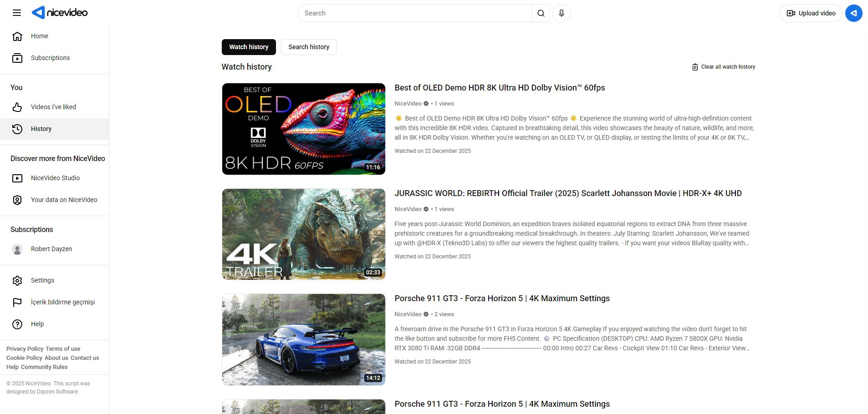The width and height of the screenshot is (868, 414).
Task: Click the Home house icon
Action: (x=17, y=36)
